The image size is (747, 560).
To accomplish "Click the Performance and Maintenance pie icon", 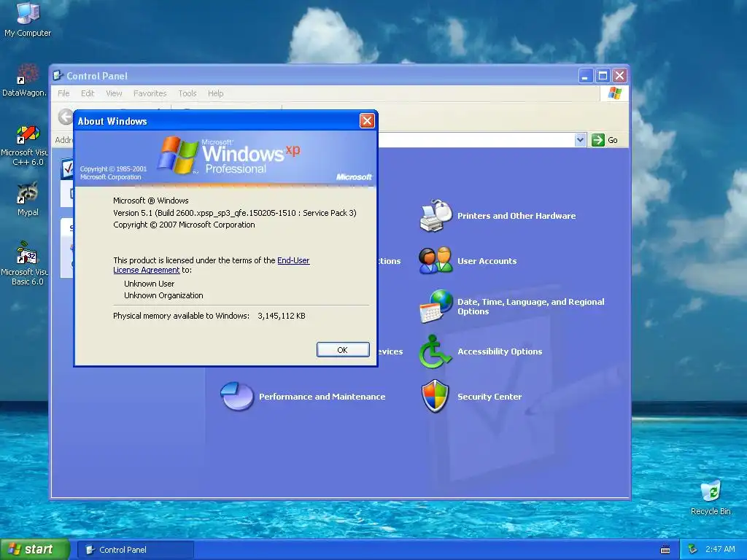I will pos(237,396).
